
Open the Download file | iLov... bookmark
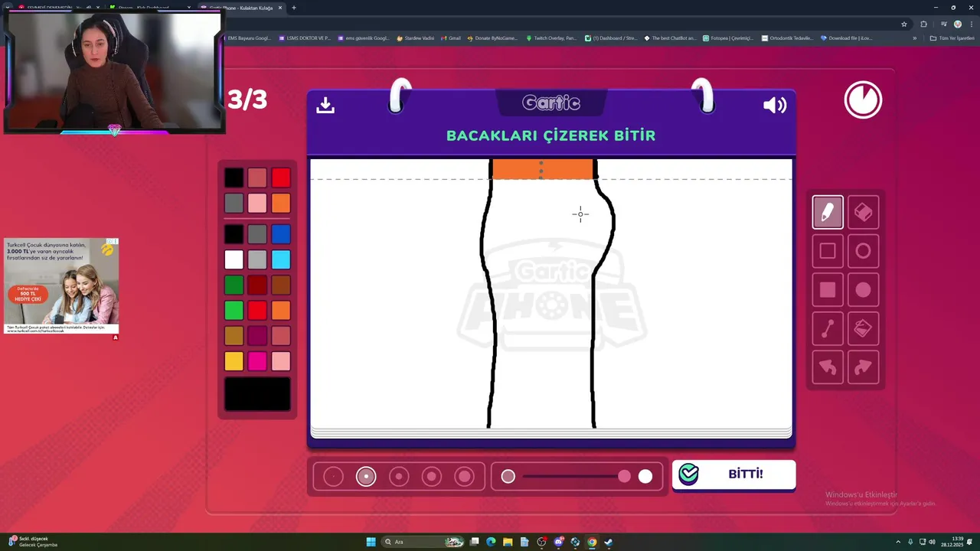[846, 38]
